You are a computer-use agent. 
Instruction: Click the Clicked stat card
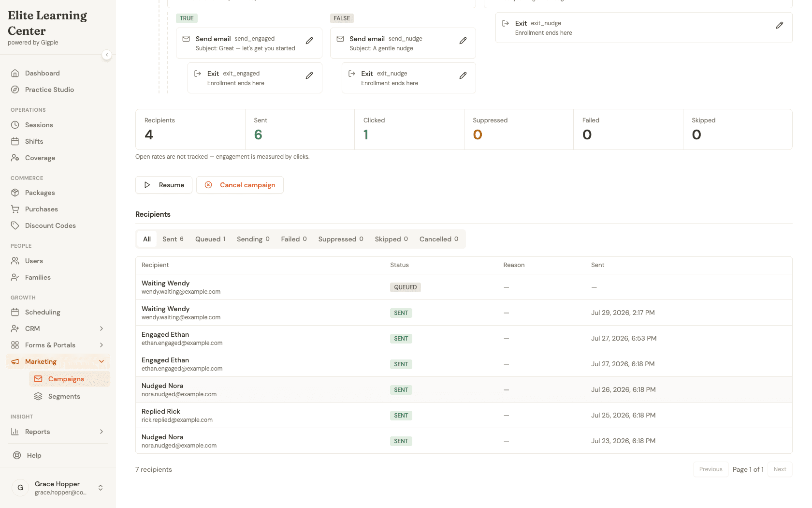(409, 130)
